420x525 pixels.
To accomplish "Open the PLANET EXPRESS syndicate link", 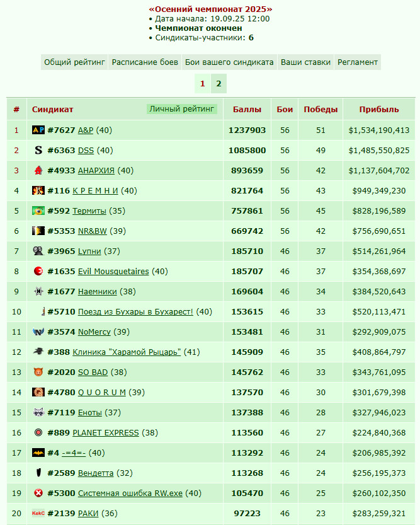I will point(106,433).
